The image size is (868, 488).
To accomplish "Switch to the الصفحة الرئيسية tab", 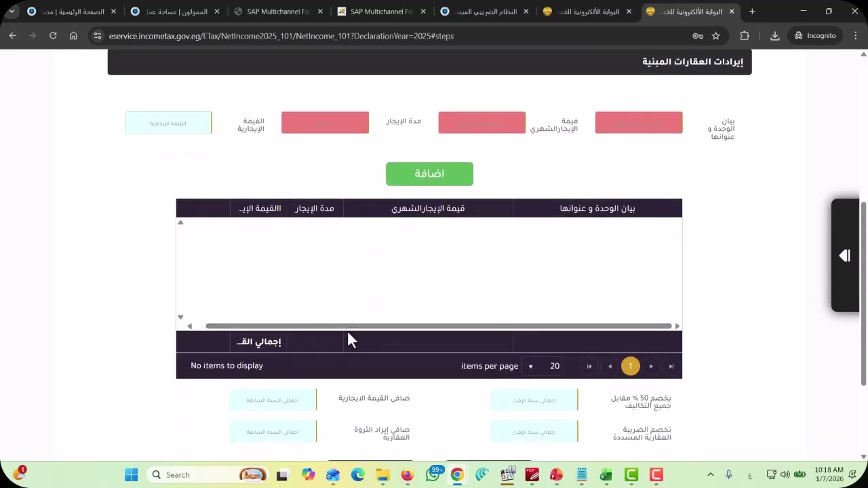I will [x=71, y=12].
